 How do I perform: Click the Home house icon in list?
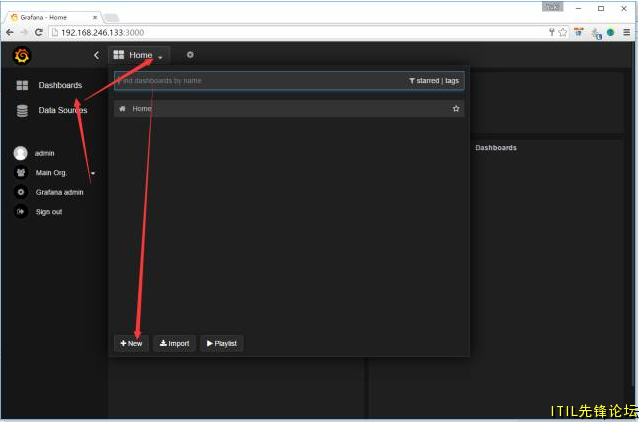[122, 109]
